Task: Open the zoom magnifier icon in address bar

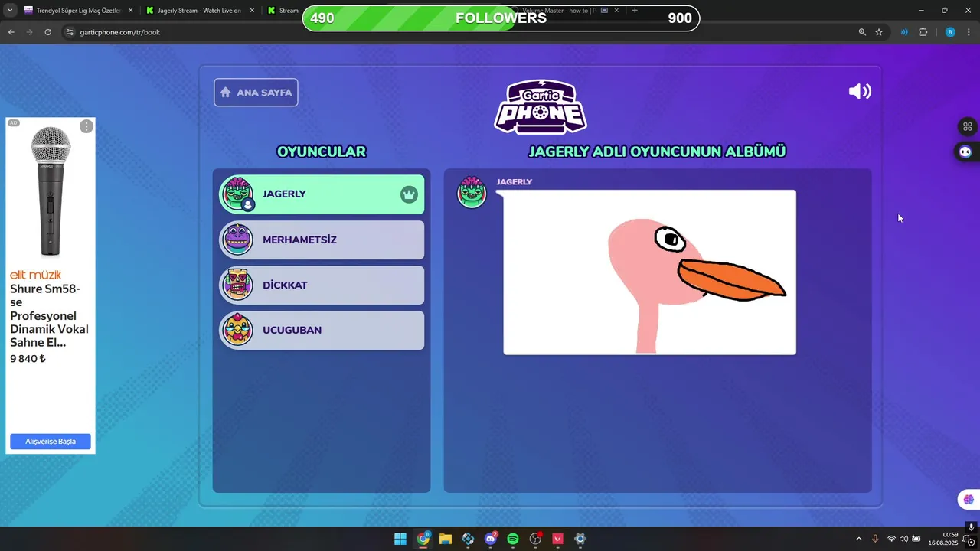Action: pos(862,32)
